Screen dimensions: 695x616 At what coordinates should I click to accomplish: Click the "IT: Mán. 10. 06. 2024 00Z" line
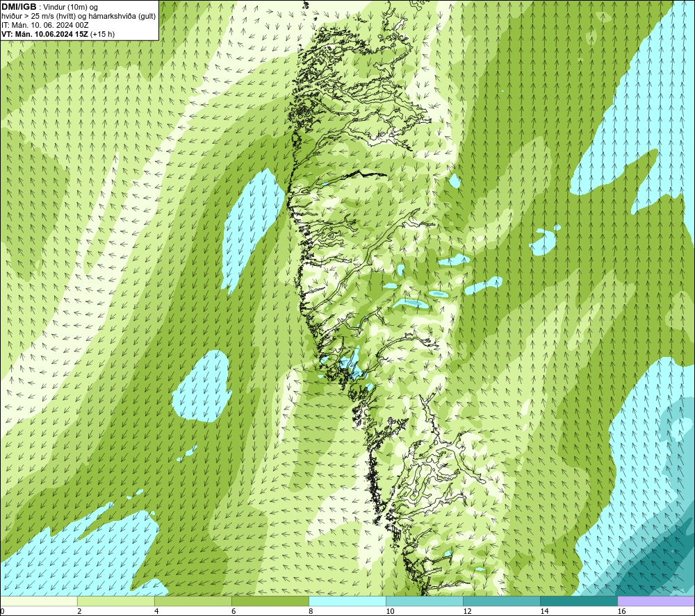(x=44, y=25)
